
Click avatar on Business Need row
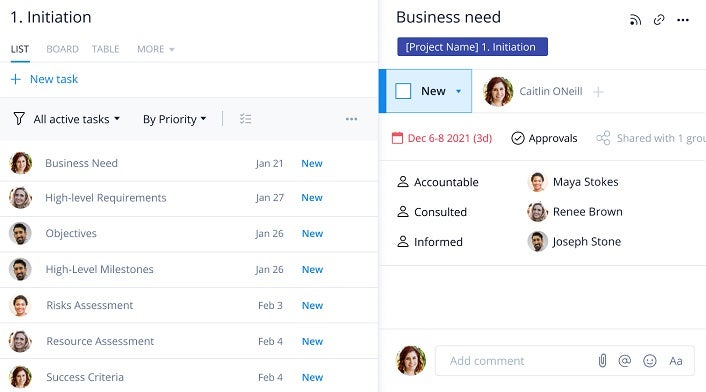(x=20, y=163)
